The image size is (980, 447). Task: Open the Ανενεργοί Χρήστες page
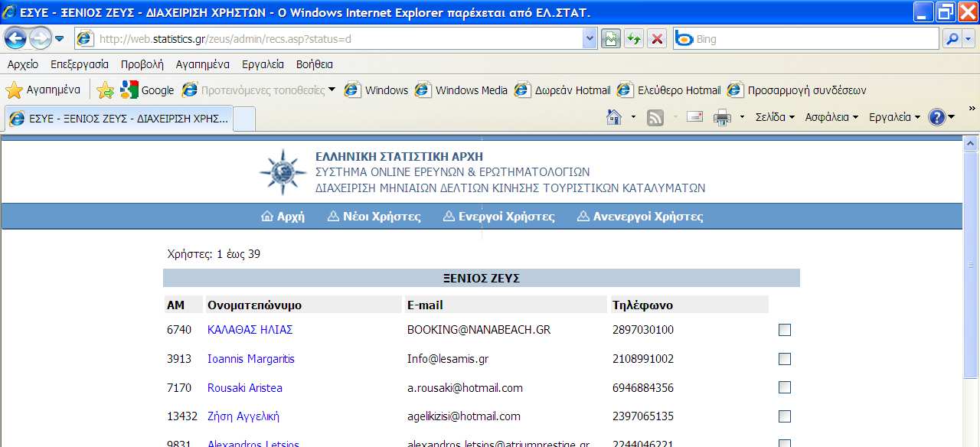point(640,217)
